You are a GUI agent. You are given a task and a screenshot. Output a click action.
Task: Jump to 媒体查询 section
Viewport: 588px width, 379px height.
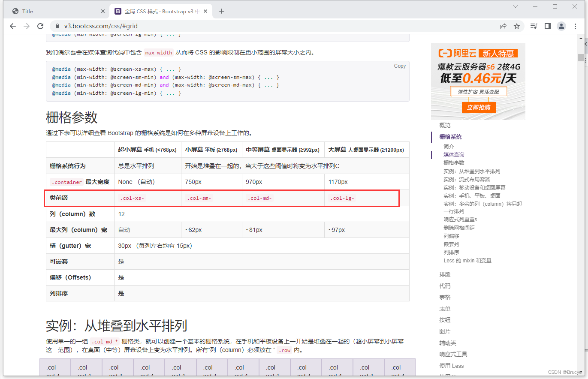click(454, 154)
